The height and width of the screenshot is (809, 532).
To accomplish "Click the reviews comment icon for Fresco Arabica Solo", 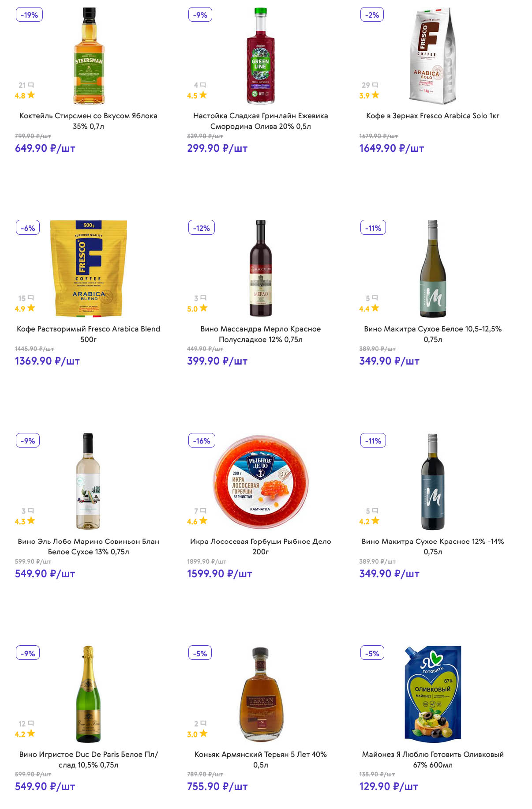I will [x=375, y=85].
